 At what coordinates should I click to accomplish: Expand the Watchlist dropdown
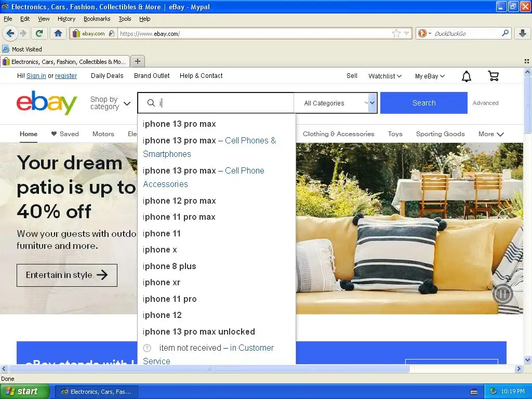click(385, 76)
